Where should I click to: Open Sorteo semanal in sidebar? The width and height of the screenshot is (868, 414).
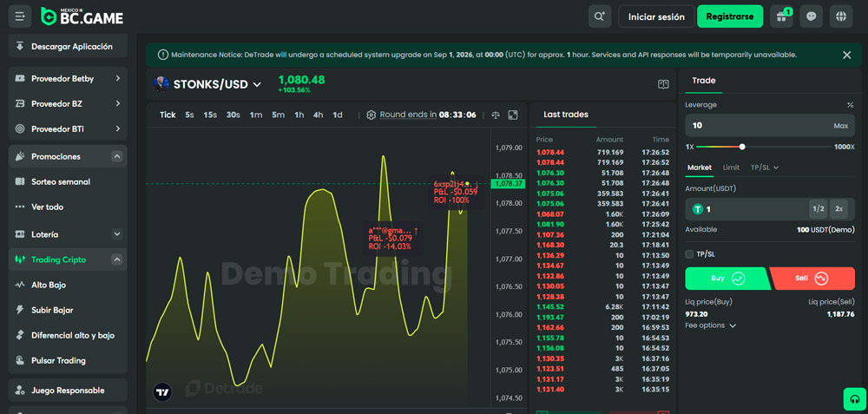[x=68, y=181]
